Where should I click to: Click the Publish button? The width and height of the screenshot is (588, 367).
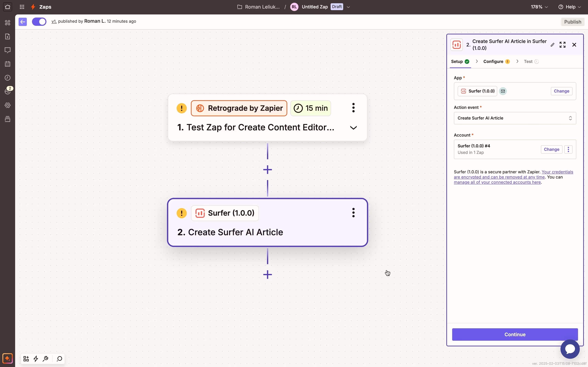coord(573,22)
